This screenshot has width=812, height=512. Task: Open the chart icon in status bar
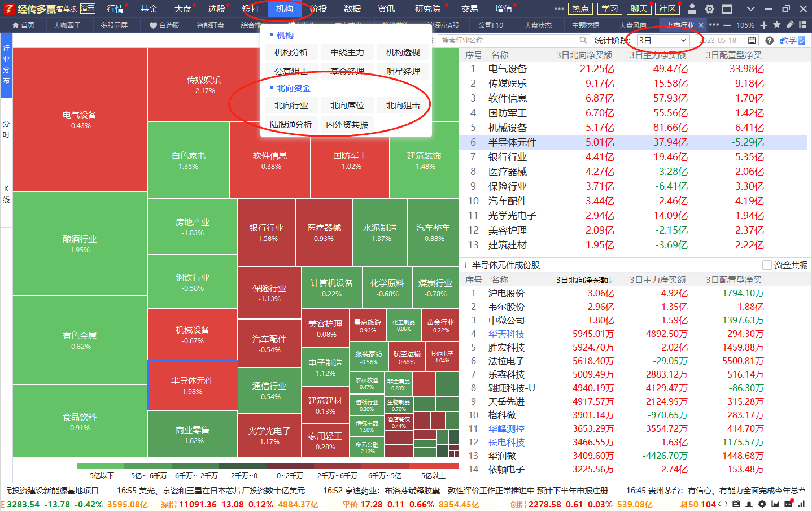tap(775, 504)
